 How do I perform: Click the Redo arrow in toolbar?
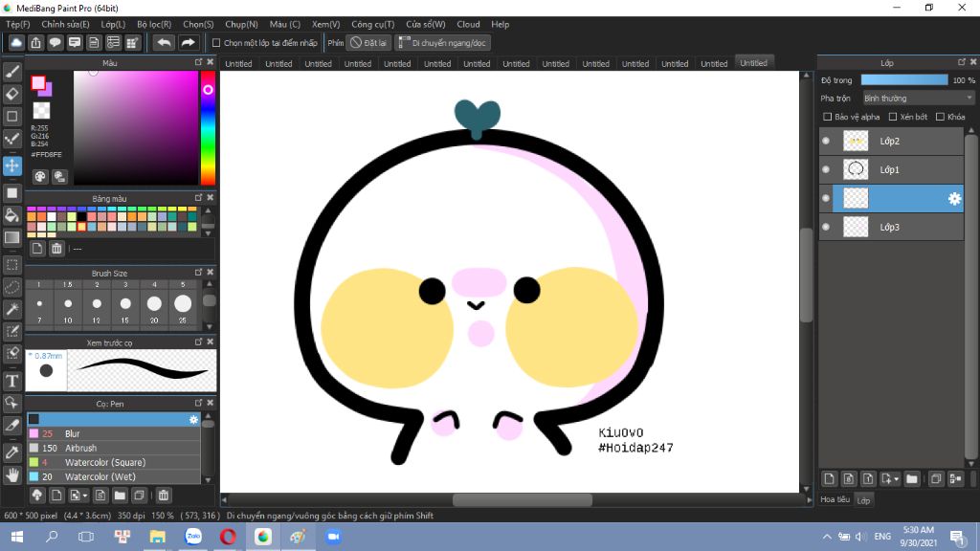(188, 42)
